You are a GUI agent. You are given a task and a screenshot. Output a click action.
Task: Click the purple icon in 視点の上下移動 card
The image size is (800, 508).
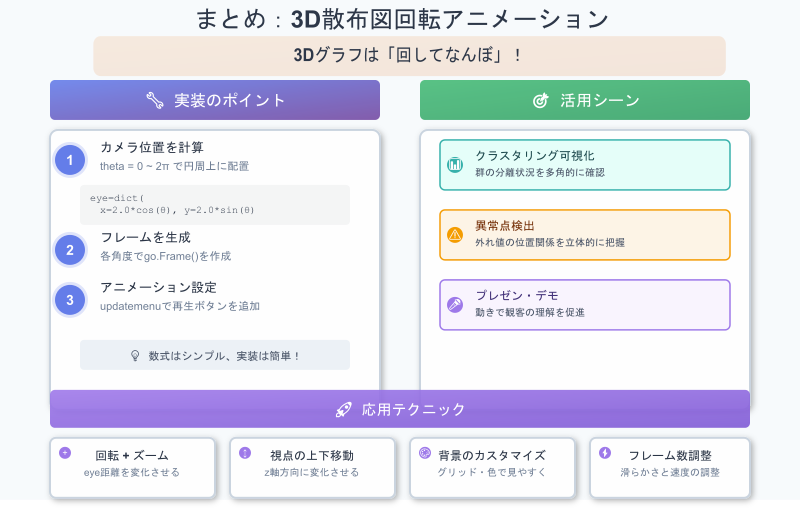point(245,453)
